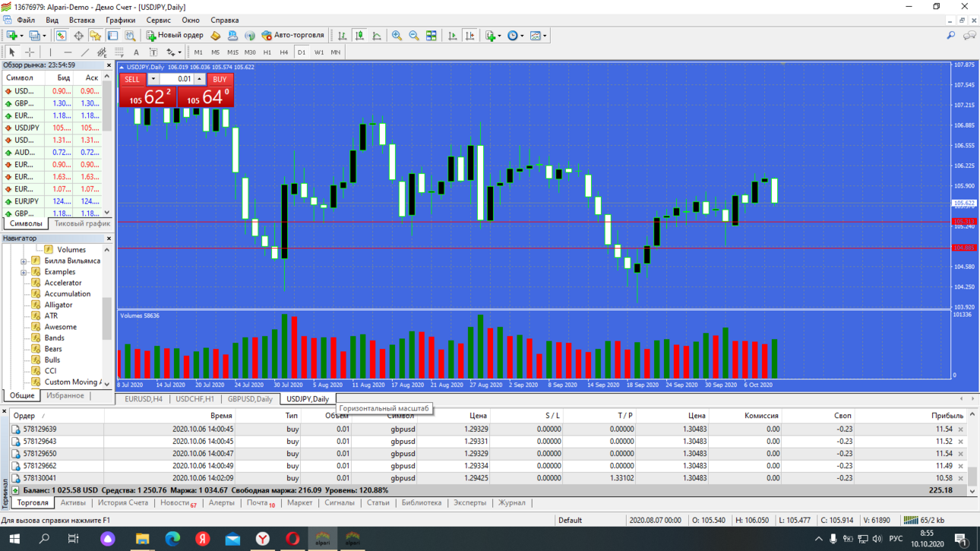The width and height of the screenshot is (980, 551).
Task: Switch timeframe to M15
Action: tap(232, 52)
